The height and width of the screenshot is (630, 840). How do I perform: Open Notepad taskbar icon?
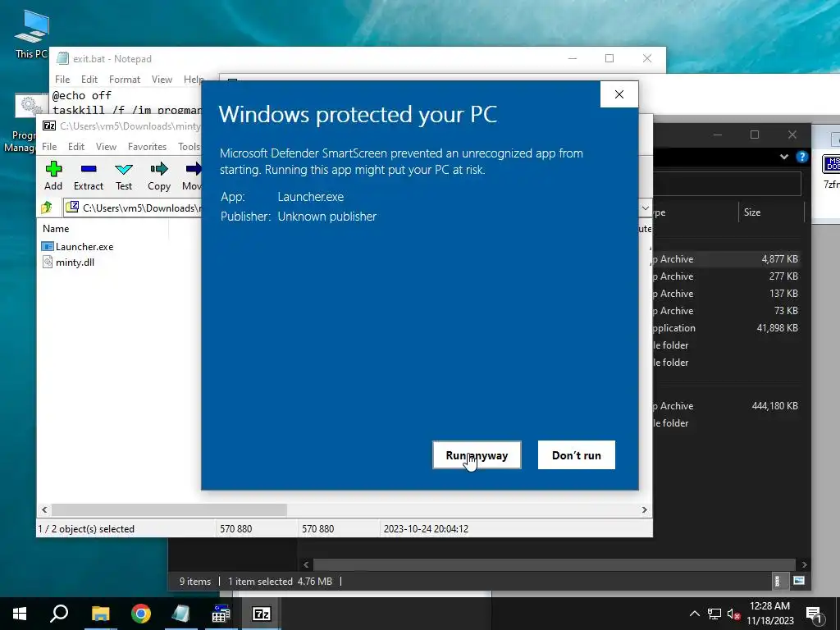181,614
